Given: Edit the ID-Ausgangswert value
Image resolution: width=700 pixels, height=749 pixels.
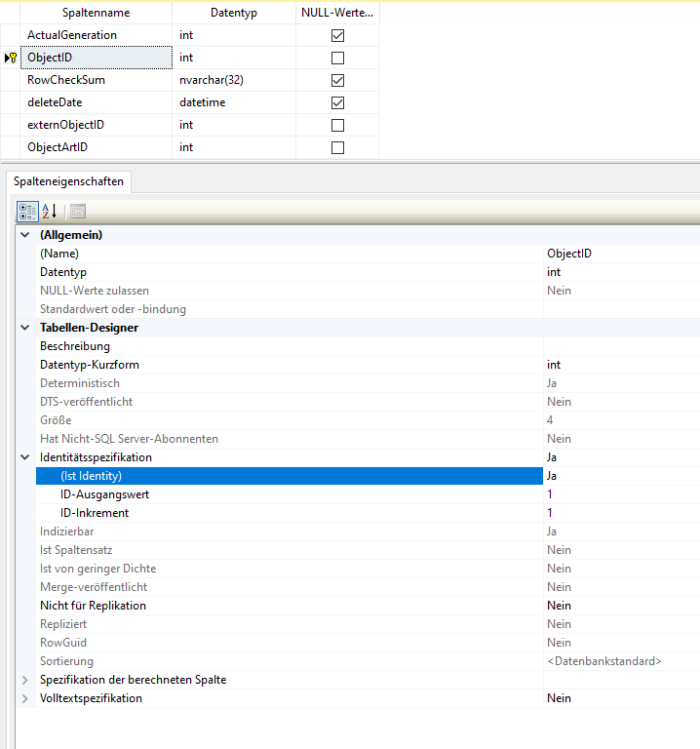Looking at the screenshot, I should (622, 494).
